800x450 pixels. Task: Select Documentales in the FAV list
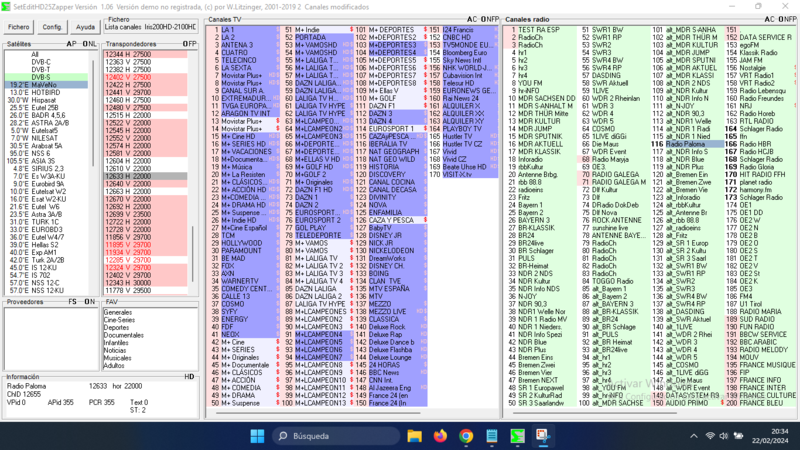(x=124, y=335)
